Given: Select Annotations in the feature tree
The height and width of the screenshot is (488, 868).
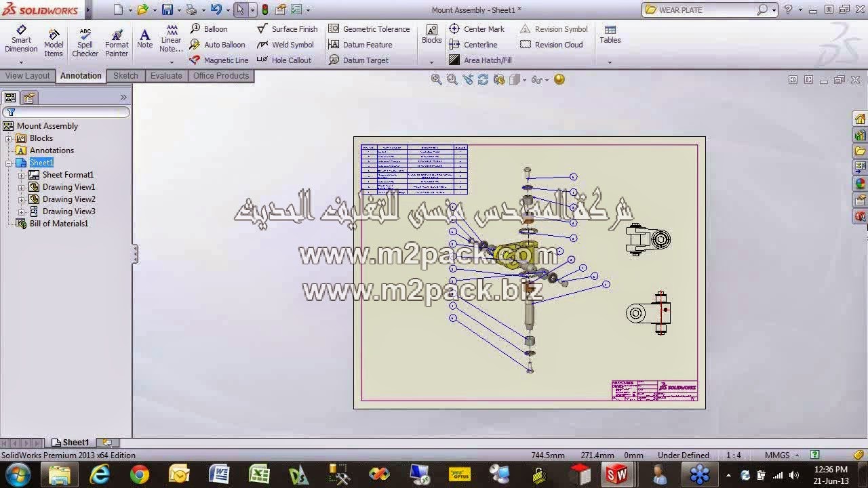Looking at the screenshot, I should (x=52, y=150).
